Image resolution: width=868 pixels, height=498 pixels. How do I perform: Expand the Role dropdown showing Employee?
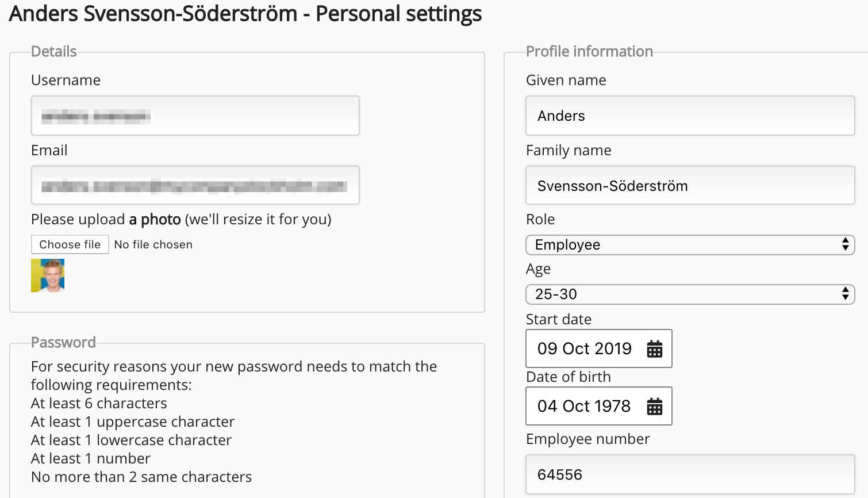(x=690, y=245)
